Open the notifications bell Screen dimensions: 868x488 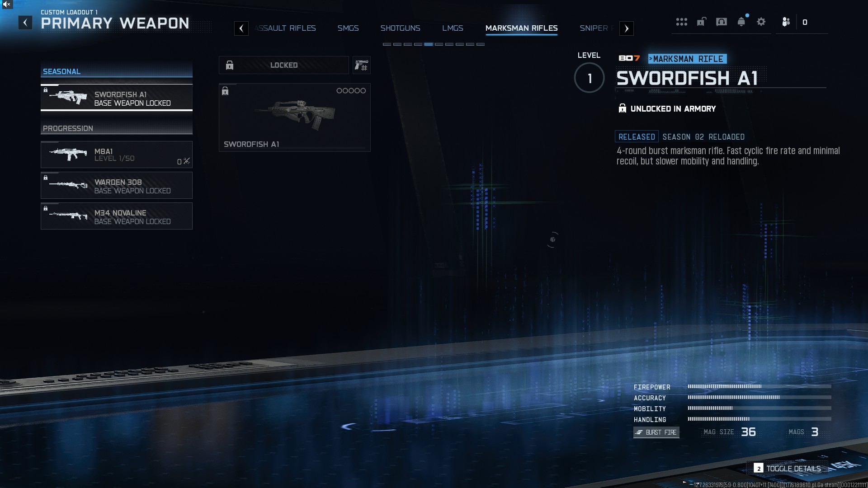741,22
